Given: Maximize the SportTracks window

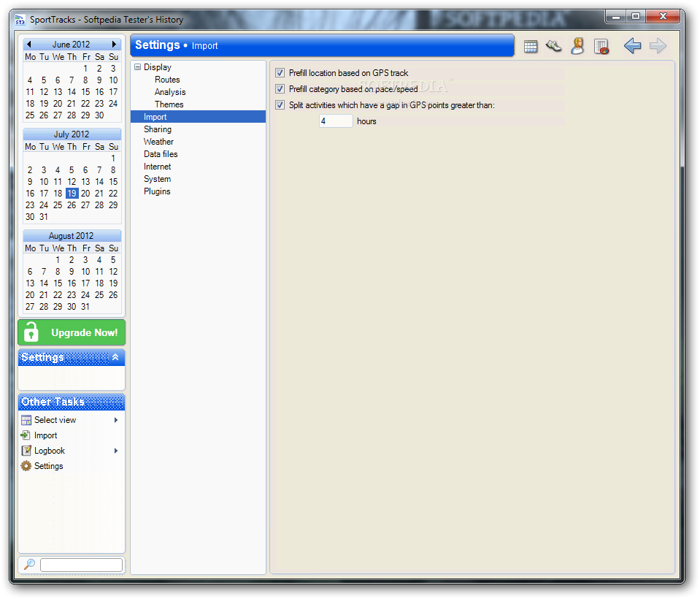Looking at the screenshot, I should pos(636,17).
